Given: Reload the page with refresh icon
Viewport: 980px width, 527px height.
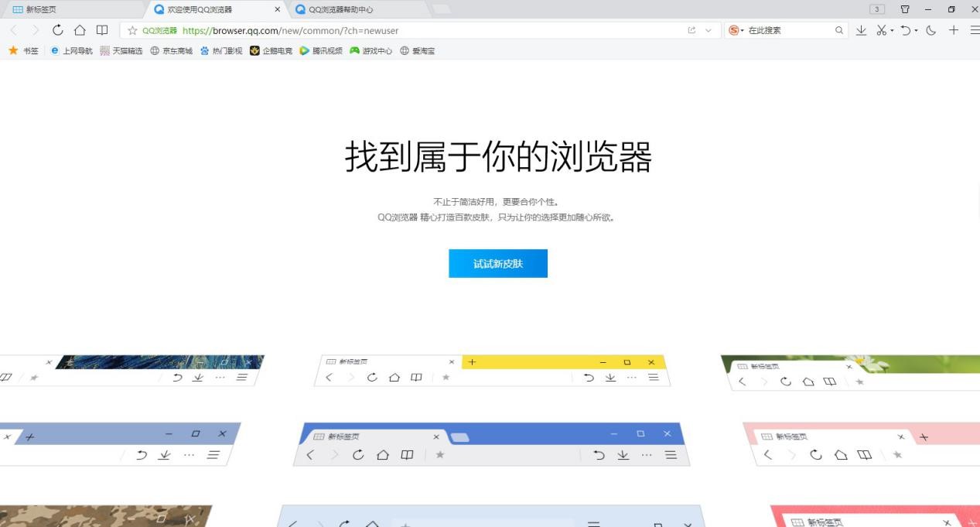Looking at the screenshot, I should click(57, 30).
